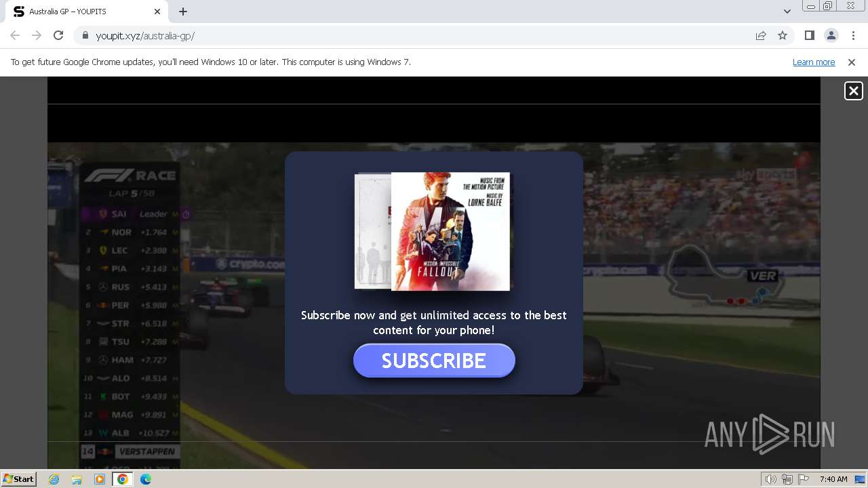Dismiss the Chrome update notification bar

852,62
